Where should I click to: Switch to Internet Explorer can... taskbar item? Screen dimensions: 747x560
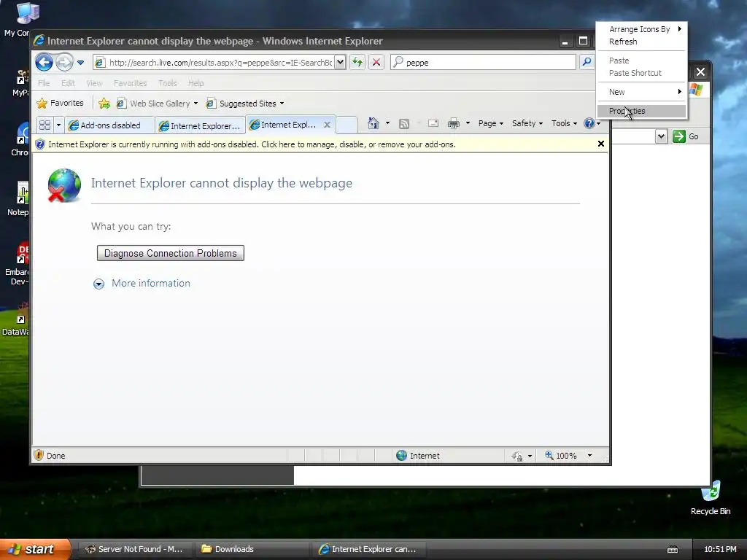(369, 549)
